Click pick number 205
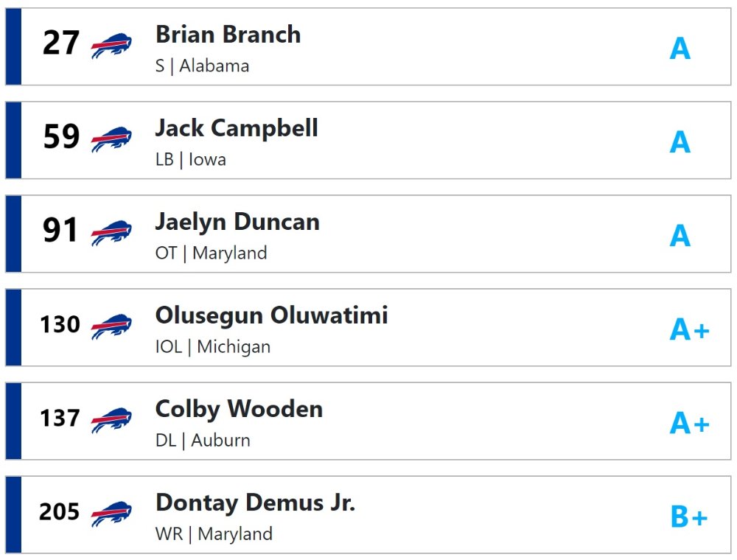The width and height of the screenshot is (737, 560). 59,511
